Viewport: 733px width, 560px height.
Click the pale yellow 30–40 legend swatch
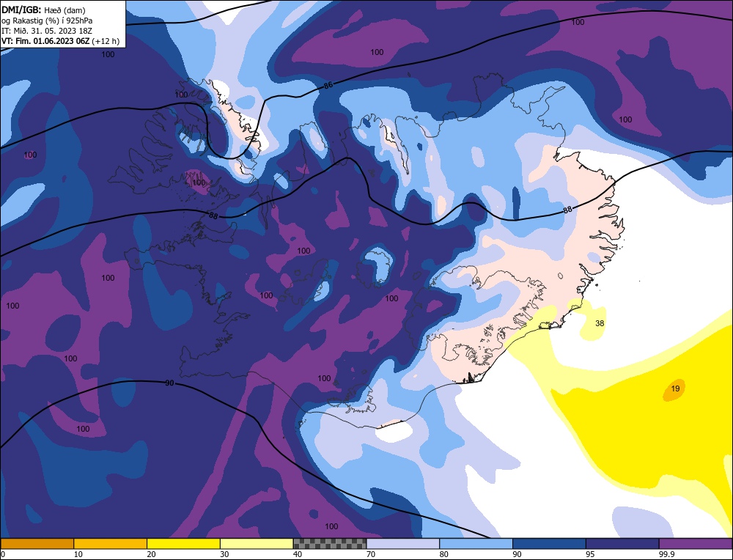(257, 544)
